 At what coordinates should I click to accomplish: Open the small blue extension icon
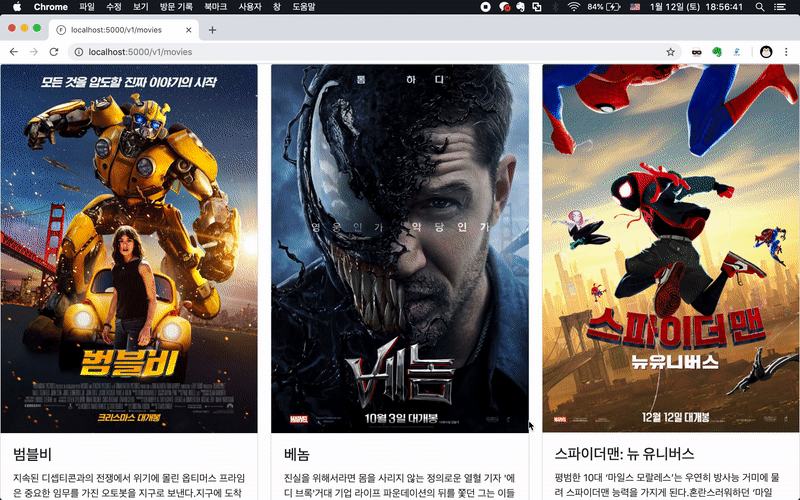click(737, 52)
